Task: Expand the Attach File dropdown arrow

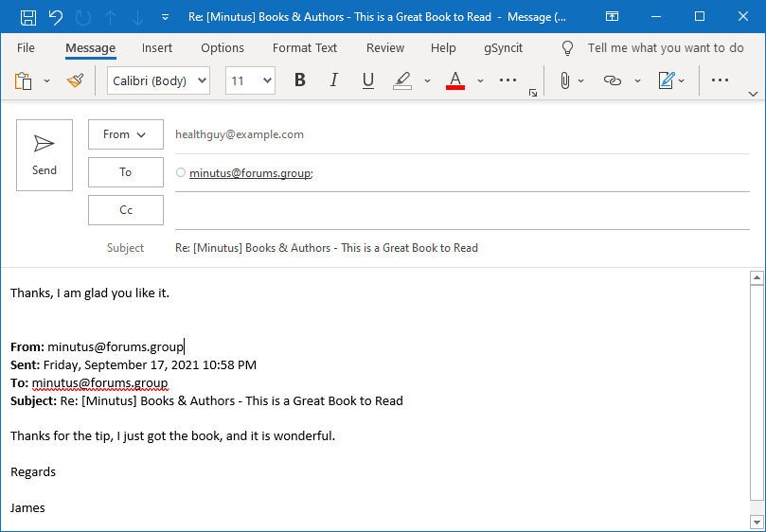Action: (x=580, y=80)
